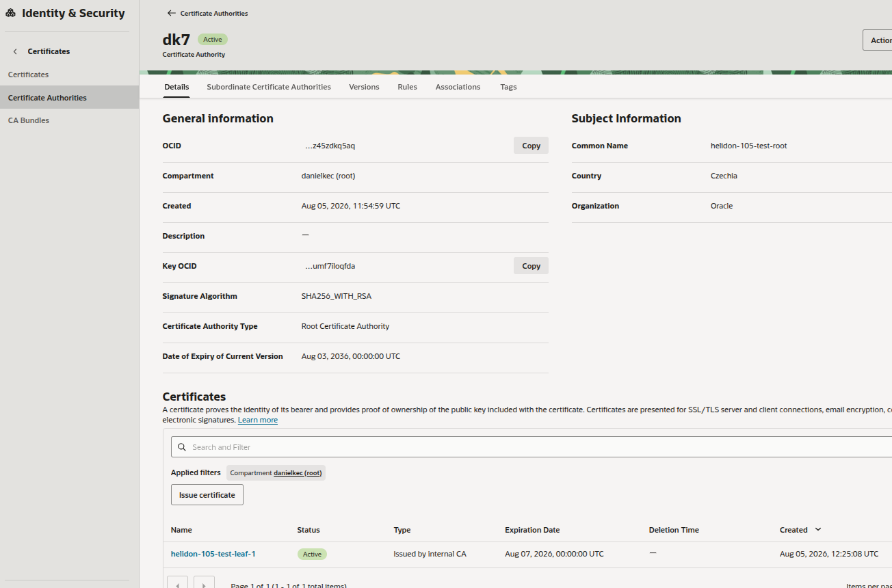The height and width of the screenshot is (588, 892).
Task: Go to the next page arrow
Action: click(x=204, y=585)
